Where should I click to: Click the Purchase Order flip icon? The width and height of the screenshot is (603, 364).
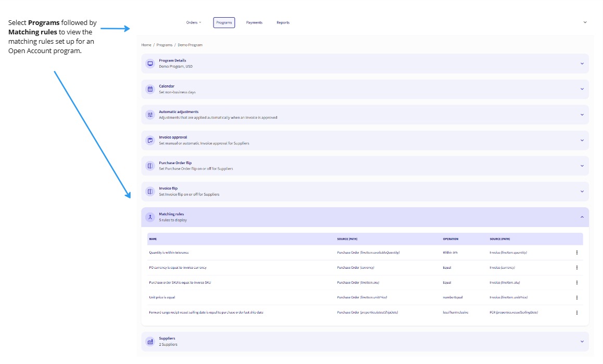point(150,166)
